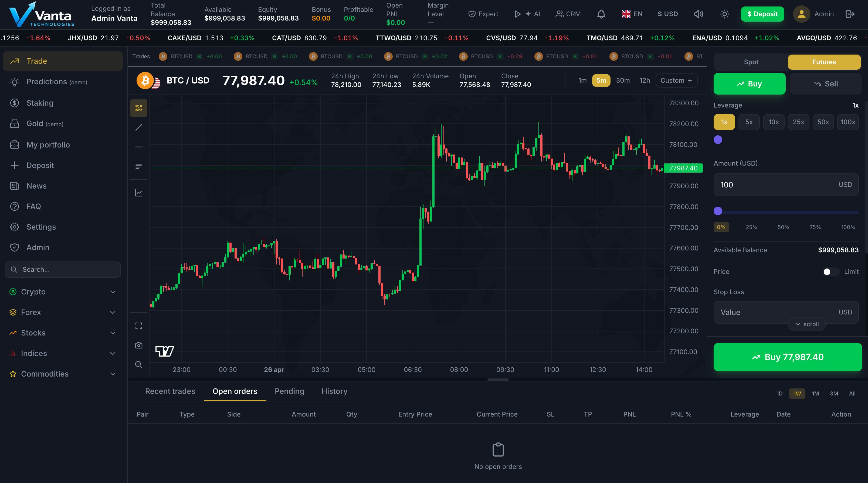The height and width of the screenshot is (483, 868).
Task: Open the Staking page
Action: [63, 103]
